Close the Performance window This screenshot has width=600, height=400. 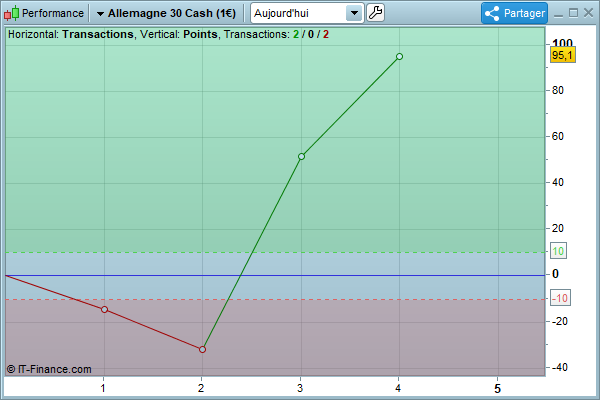(589, 13)
